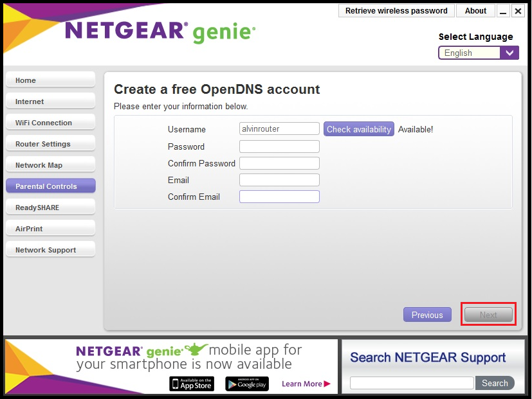Check availability of the username

(358, 129)
